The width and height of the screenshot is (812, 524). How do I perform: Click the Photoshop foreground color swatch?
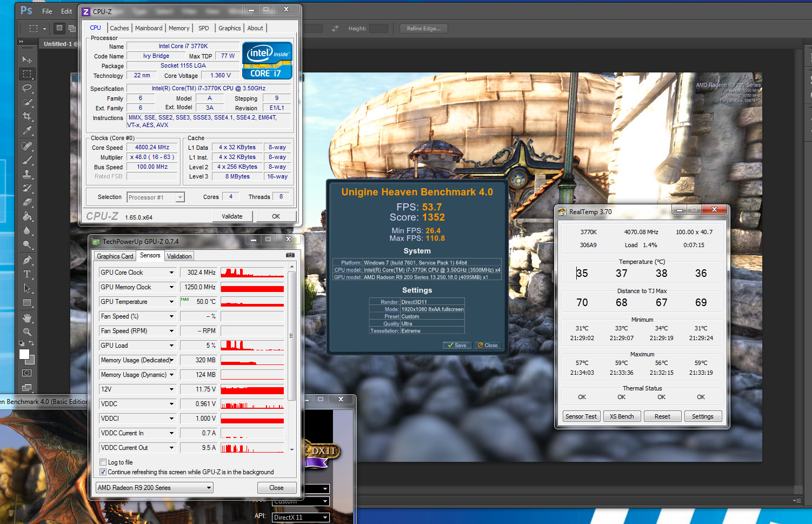(x=24, y=354)
